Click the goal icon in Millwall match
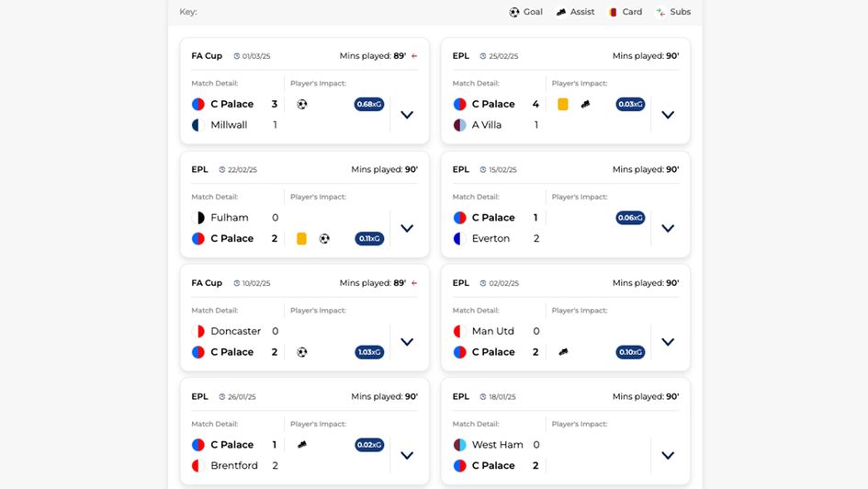 [x=302, y=104]
